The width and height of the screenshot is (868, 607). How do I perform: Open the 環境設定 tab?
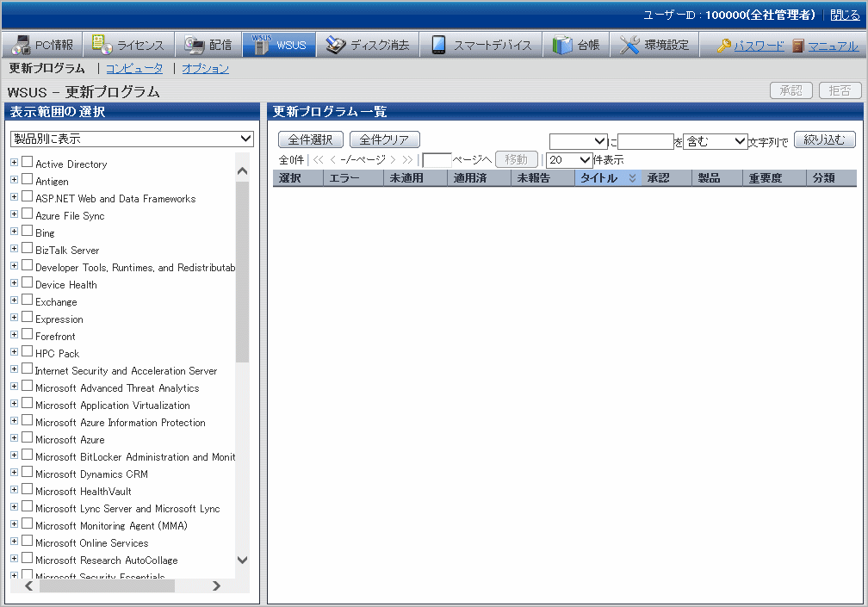tap(654, 45)
